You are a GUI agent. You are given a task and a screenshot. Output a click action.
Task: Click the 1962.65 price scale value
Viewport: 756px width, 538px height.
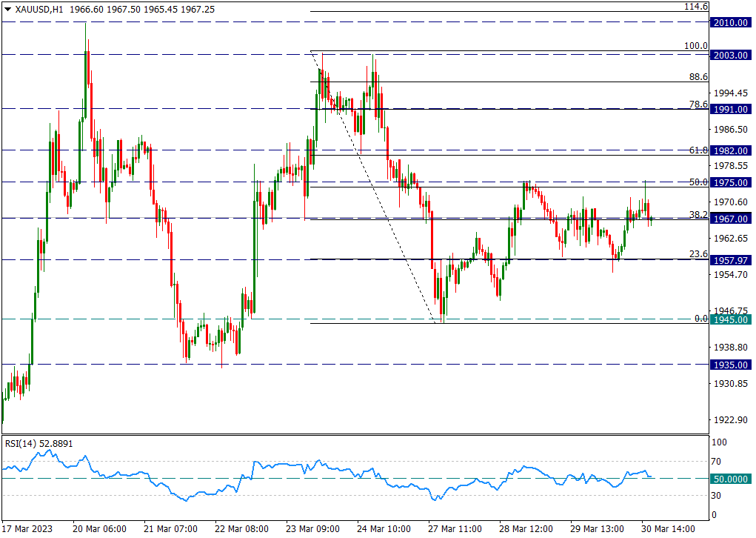pyautogui.click(x=731, y=239)
